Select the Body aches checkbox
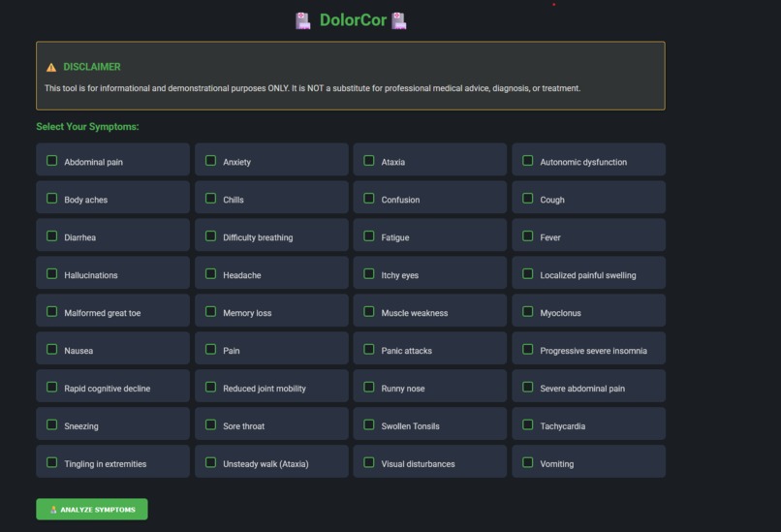 (x=51, y=199)
